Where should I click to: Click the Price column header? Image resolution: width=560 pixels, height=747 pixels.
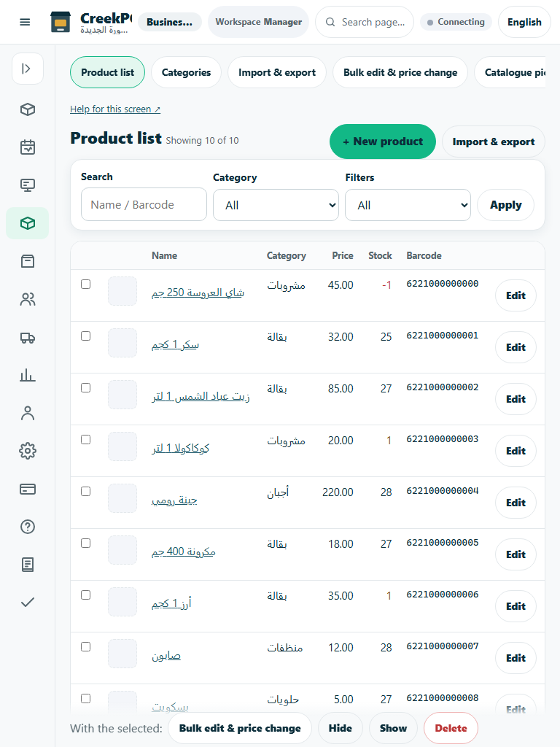(343, 255)
